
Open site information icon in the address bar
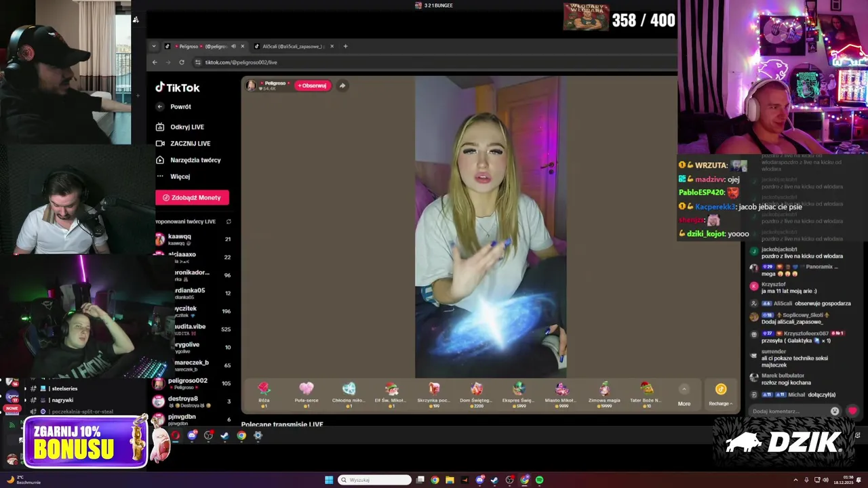pos(198,62)
